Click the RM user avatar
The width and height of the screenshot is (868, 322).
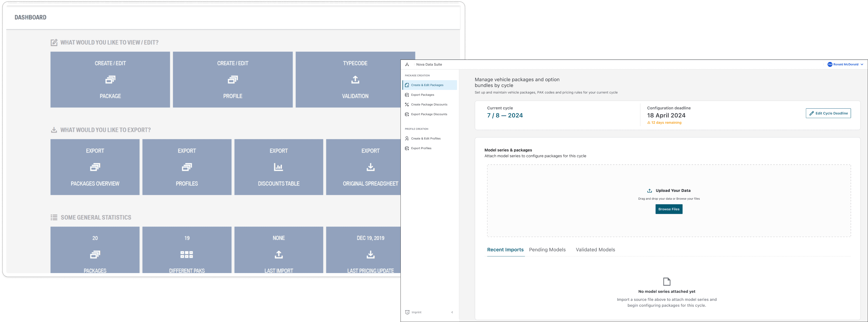pos(830,64)
